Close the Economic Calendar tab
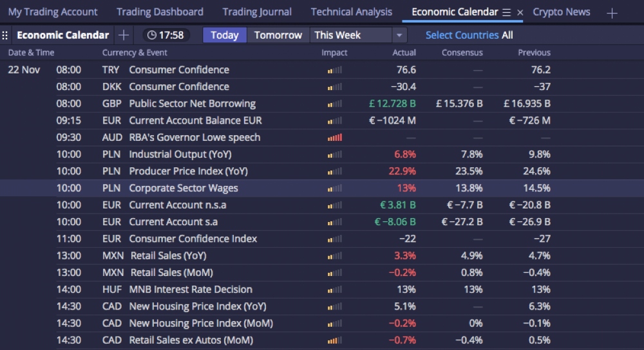The image size is (644, 350). click(x=520, y=13)
